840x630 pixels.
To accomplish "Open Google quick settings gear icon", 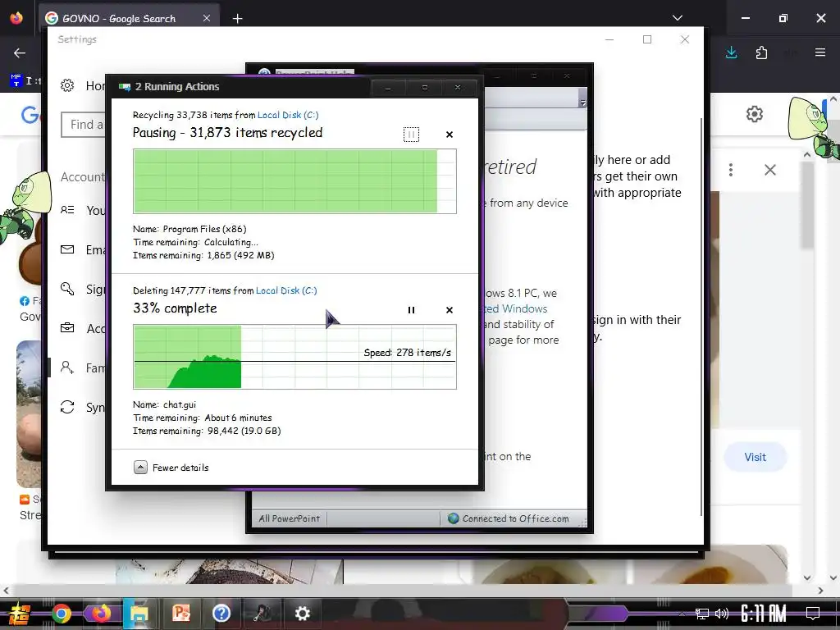I will click(755, 114).
